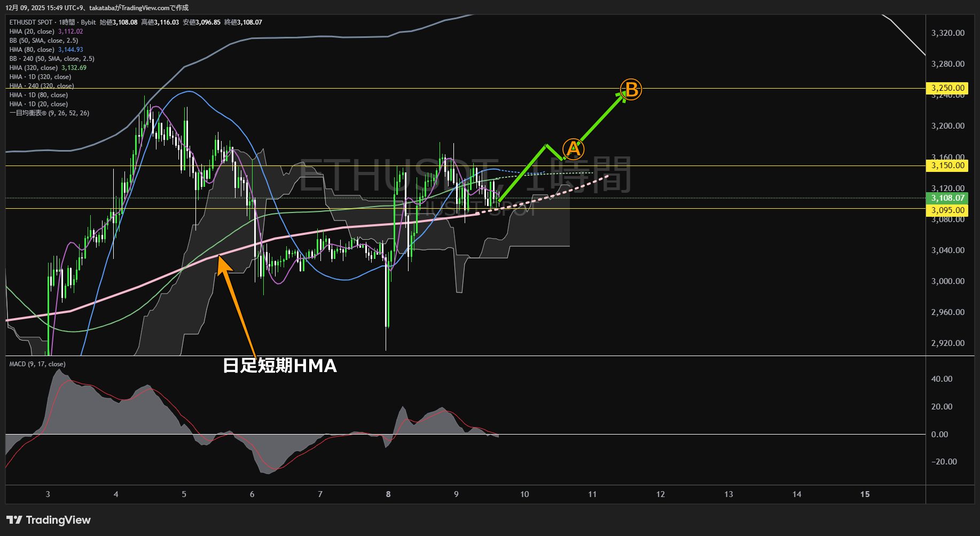Click the 日足短期HMA text annotation
The width and height of the screenshot is (980, 536).
(x=279, y=366)
